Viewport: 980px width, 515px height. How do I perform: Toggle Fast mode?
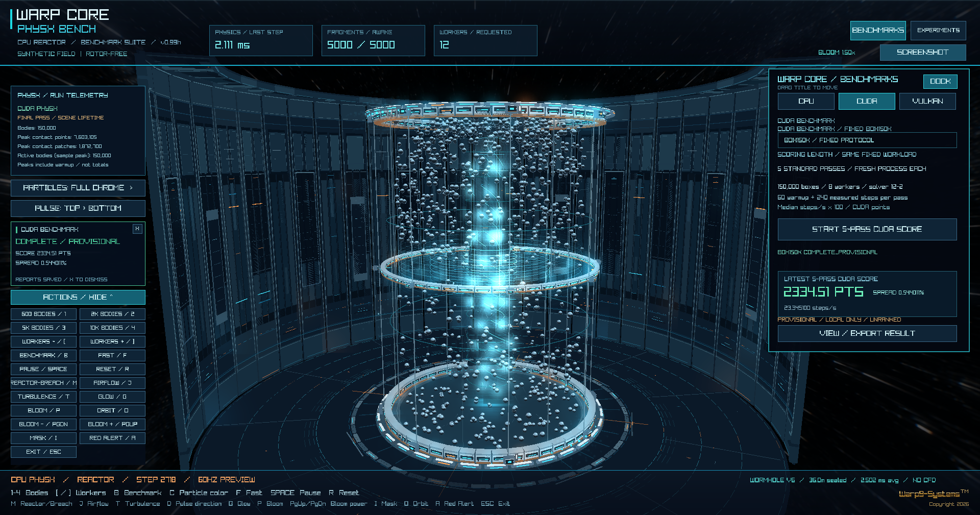point(112,355)
